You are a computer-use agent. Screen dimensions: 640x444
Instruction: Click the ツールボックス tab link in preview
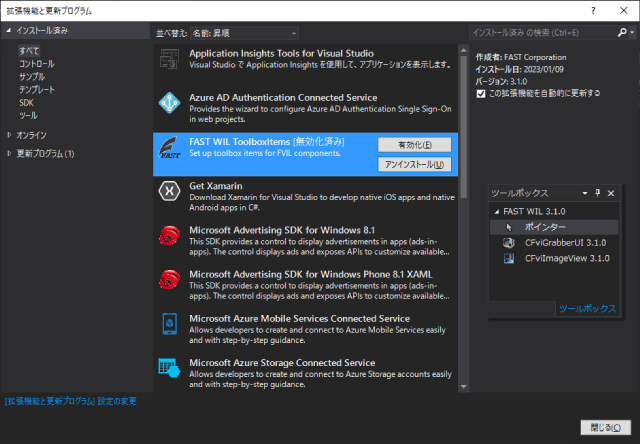click(587, 309)
